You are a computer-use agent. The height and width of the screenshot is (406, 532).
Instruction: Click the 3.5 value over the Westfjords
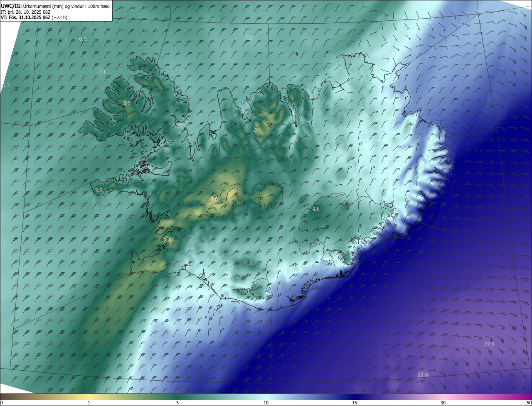click(x=127, y=103)
